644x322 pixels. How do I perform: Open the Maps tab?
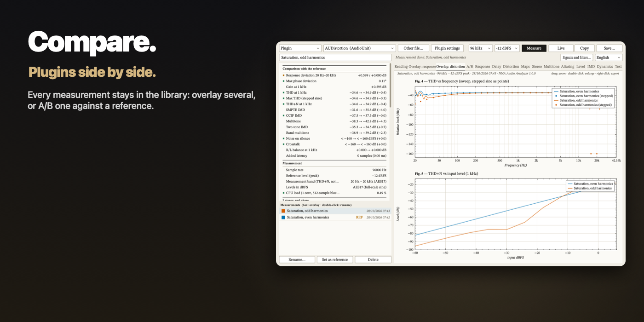(525, 67)
